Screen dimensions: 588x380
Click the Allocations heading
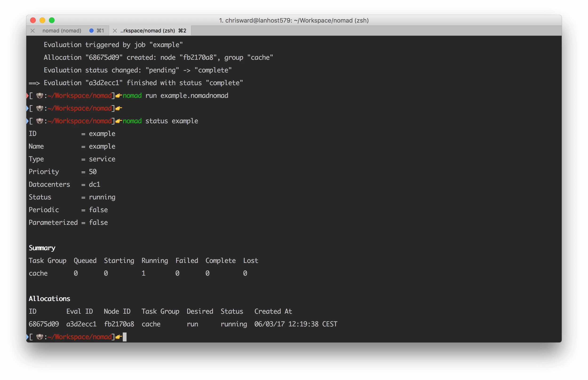[x=49, y=299]
